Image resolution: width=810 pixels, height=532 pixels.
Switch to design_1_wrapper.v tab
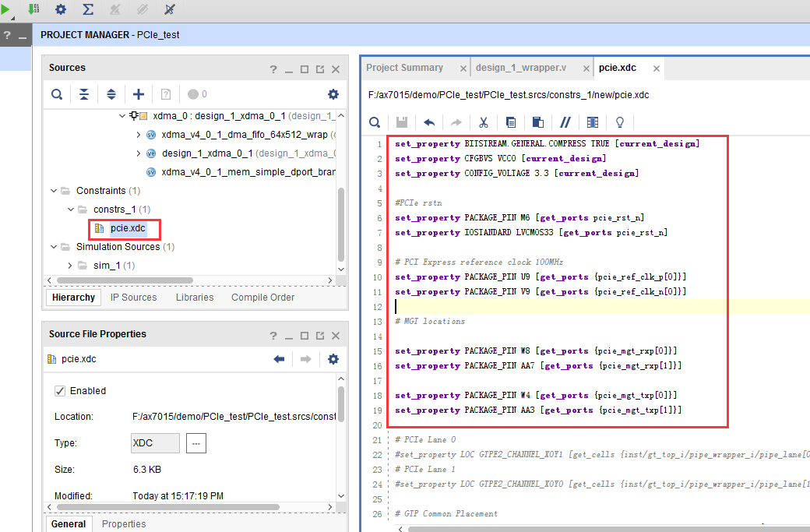click(521, 68)
